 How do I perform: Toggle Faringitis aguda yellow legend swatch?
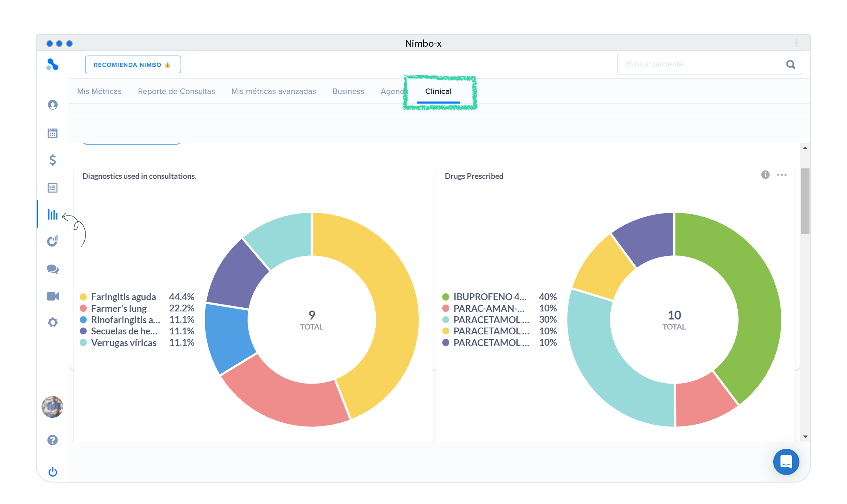(83, 297)
